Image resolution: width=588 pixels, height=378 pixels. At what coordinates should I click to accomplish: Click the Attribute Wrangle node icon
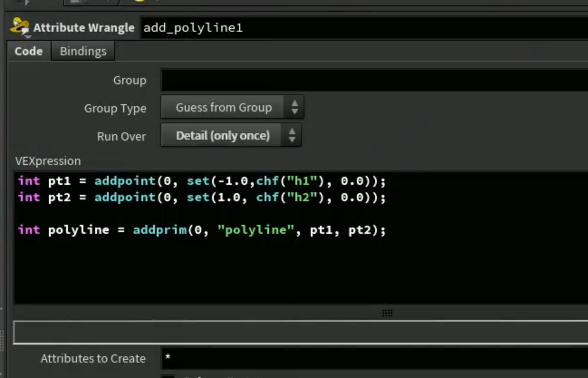pyautogui.click(x=19, y=25)
